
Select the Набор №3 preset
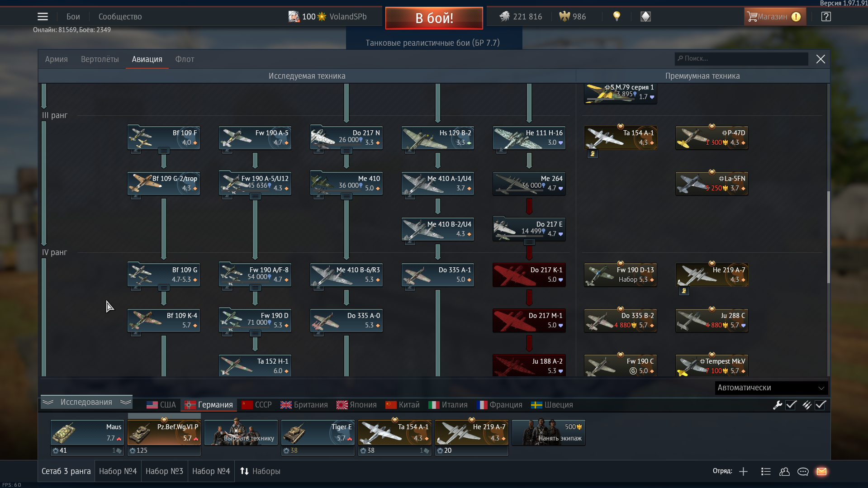click(x=164, y=471)
